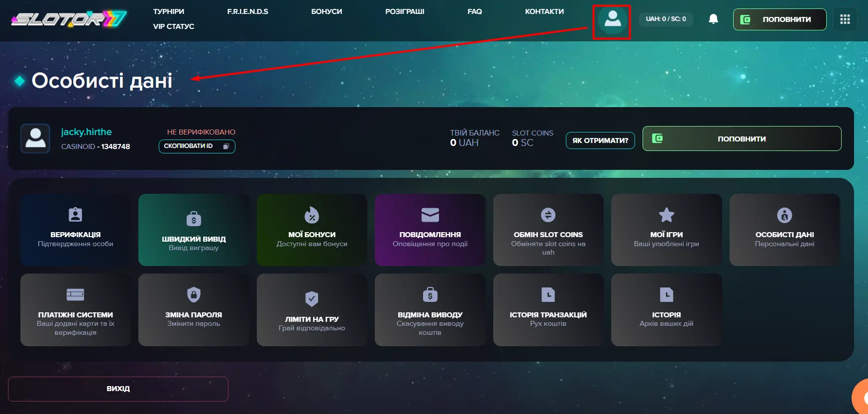The width and height of the screenshot is (868, 414).
Task: Click the UAH: 0 / SC: 0 balance indicator
Action: [x=666, y=19]
